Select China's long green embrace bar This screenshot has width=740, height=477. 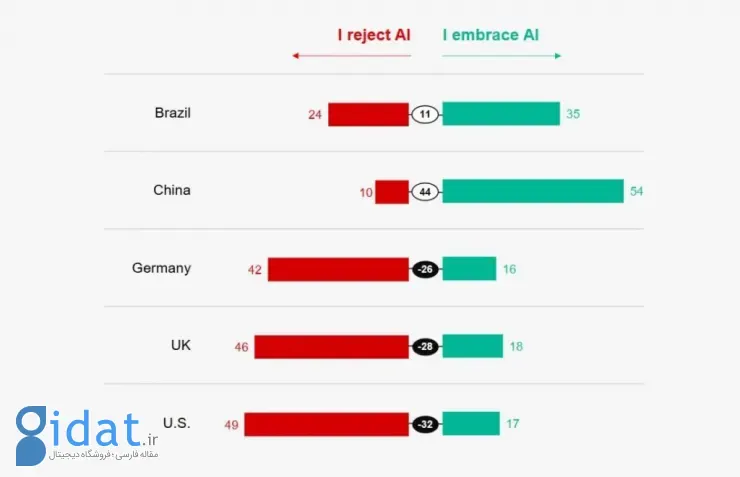click(x=532, y=191)
